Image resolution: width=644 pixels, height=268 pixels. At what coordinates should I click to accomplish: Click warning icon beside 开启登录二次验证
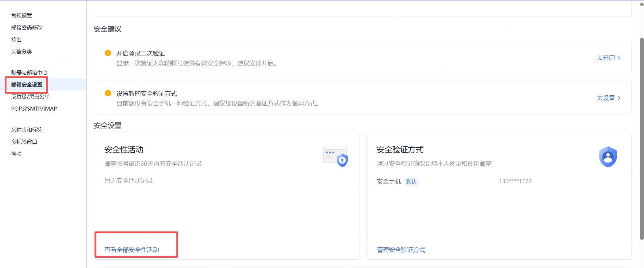coord(108,53)
